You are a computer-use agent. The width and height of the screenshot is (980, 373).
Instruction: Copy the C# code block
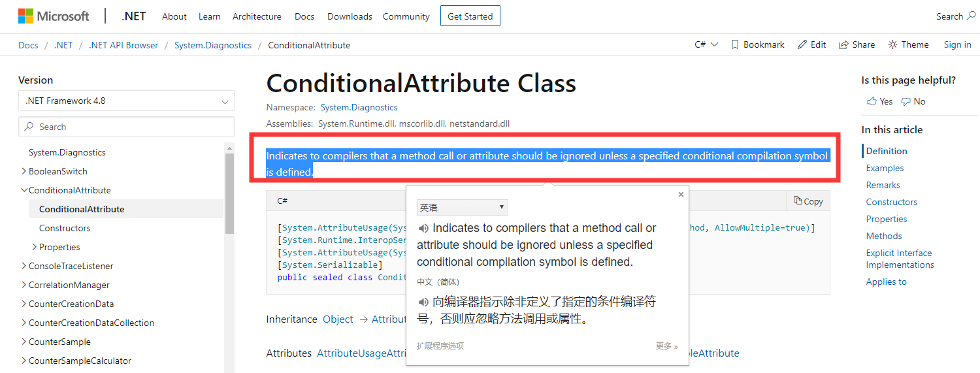(808, 201)
